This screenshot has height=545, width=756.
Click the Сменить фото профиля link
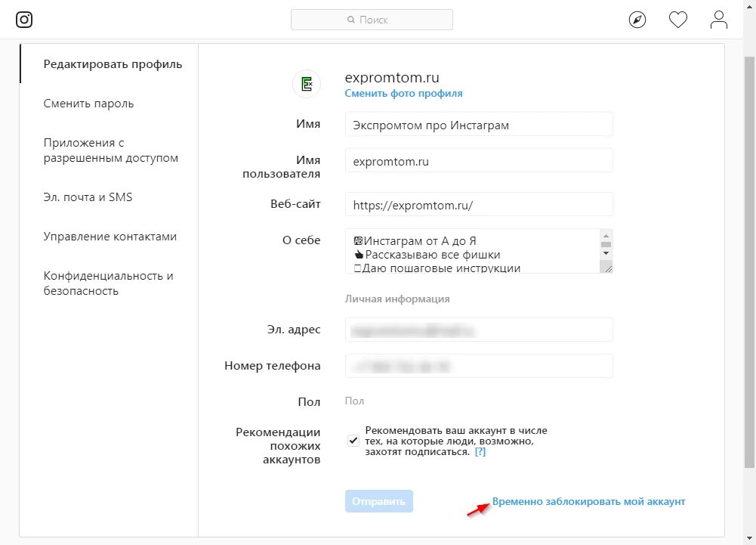point(403,93)
